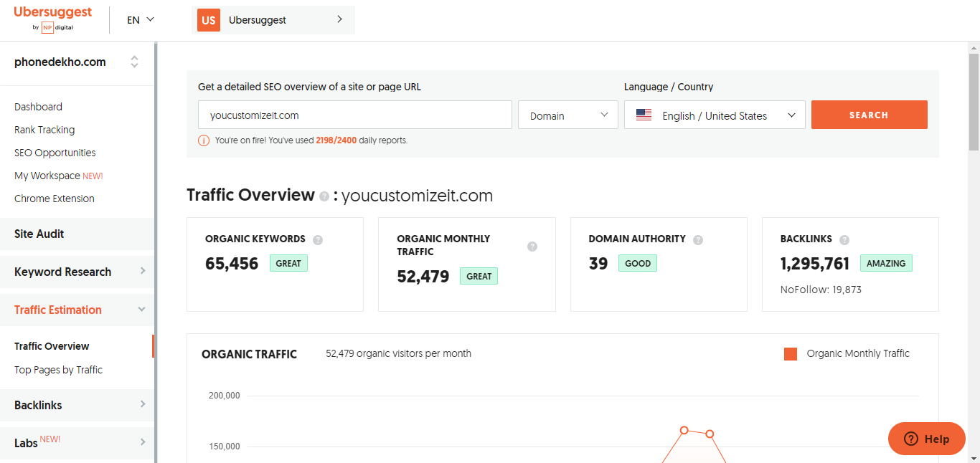Click the 52,479 organic visitors per month text
980x463 pixels.
(398, 353)
